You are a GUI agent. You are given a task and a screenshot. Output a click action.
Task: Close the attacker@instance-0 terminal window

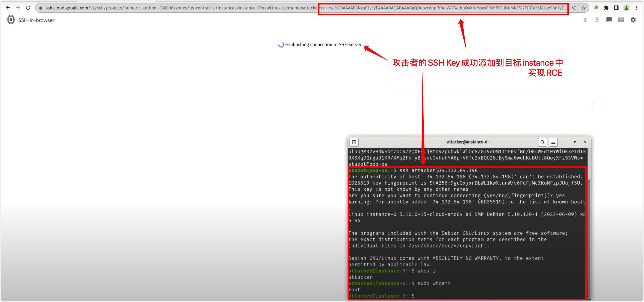coord(585,142)
